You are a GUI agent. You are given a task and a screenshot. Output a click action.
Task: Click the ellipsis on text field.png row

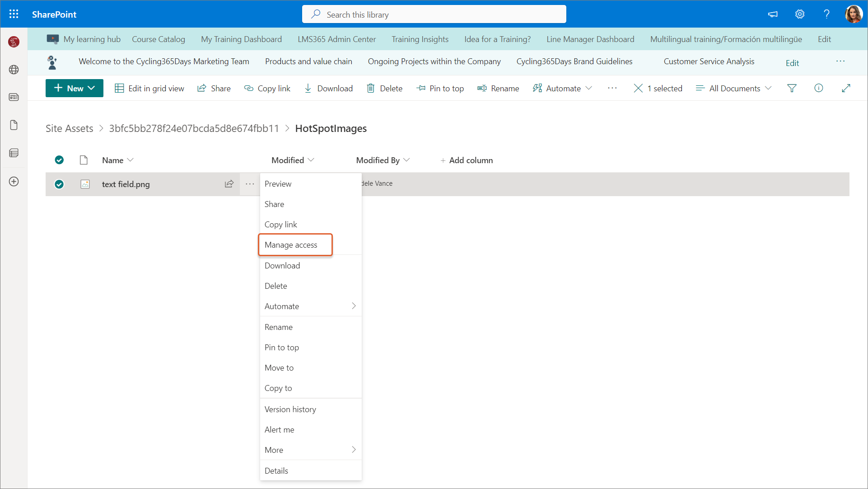tap(250, 184)
